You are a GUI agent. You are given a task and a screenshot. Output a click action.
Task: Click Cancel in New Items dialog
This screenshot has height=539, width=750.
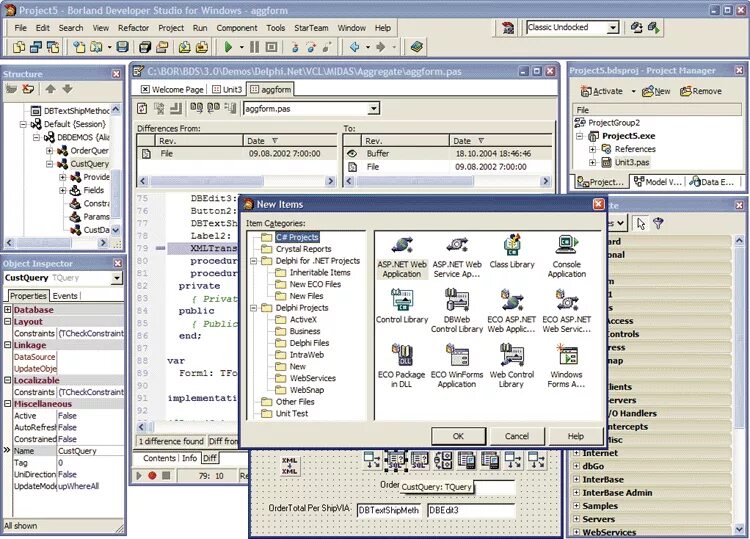pyautogui.click(x=517, y=436)
